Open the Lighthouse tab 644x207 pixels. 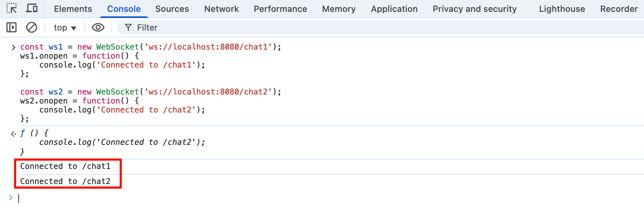562,9
